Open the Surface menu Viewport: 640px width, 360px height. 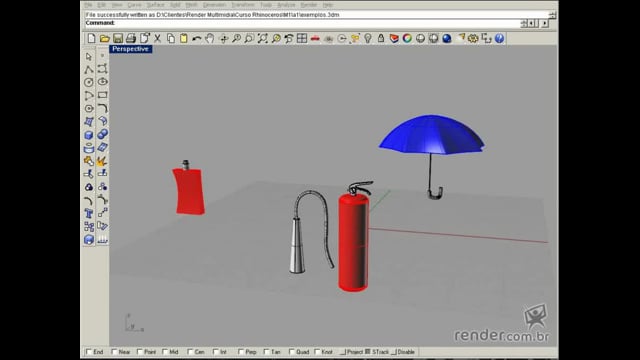tap(156, 5)
